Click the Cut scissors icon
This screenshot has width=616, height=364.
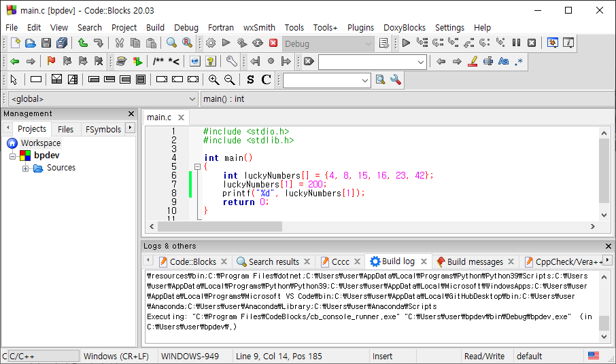[120, 43]
